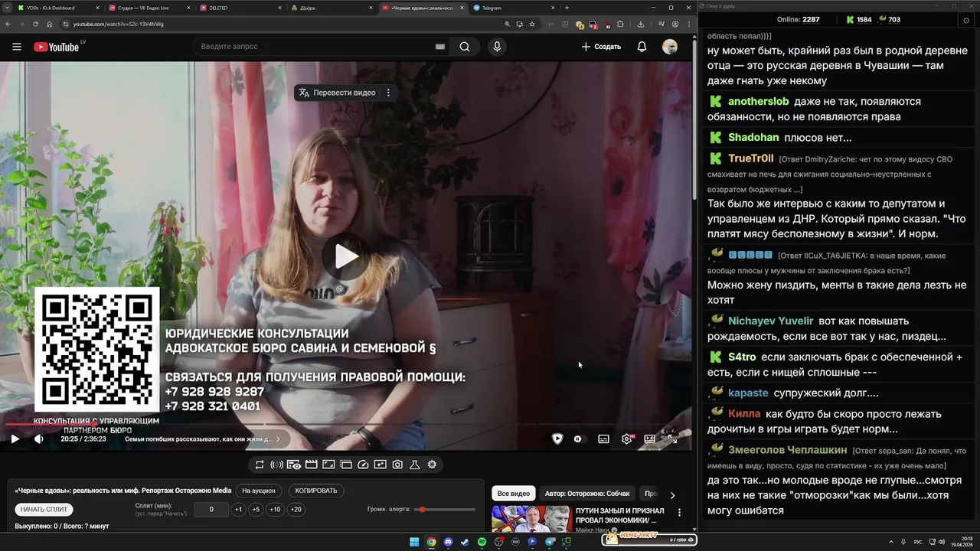Click the youtube.com address bar URL
980x551 pixels.
(119, 24)
